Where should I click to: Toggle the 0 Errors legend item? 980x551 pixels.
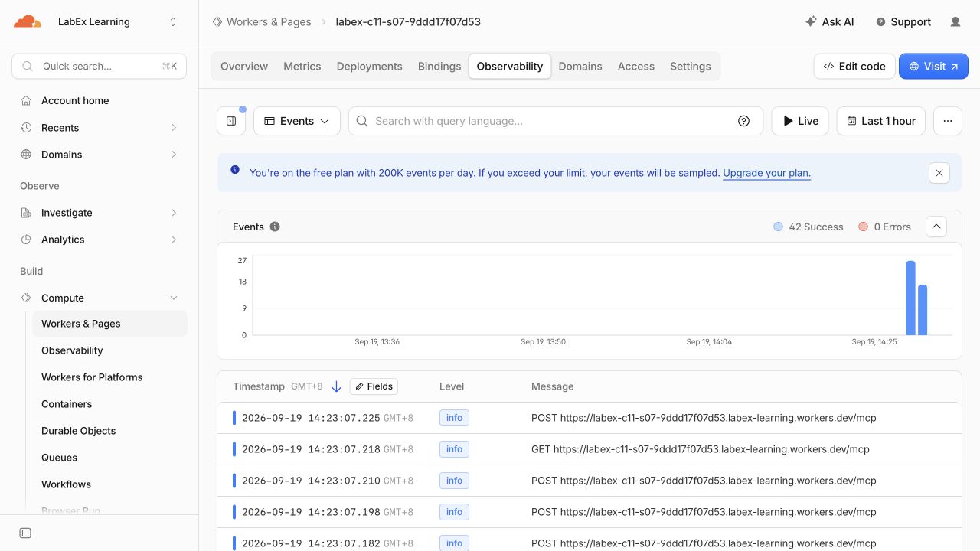[885, 227]
